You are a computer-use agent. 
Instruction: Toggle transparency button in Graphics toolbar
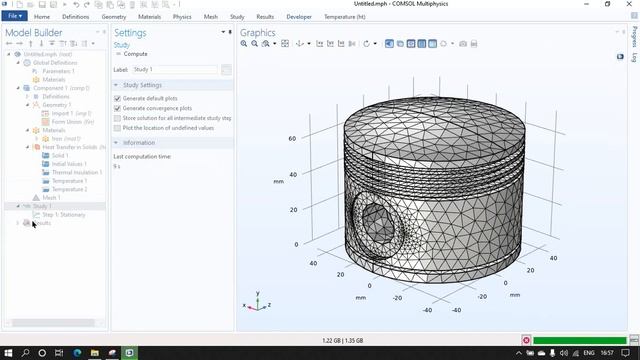click(400, 44)
